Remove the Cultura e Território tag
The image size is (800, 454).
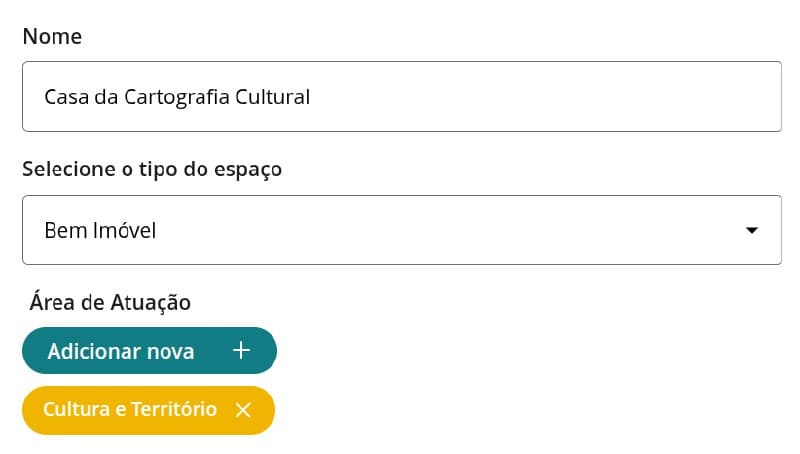pos(242,410)
